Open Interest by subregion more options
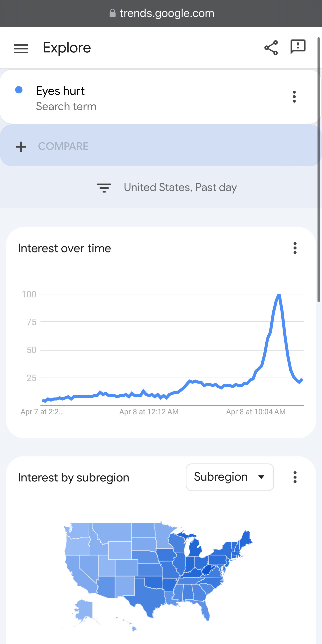Viewport: 322px width, 644px height. click(295, 477)
